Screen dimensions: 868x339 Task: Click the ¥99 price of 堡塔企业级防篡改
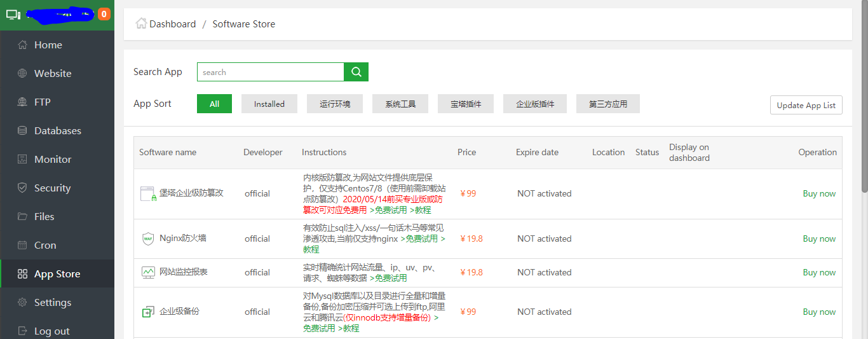468,194
